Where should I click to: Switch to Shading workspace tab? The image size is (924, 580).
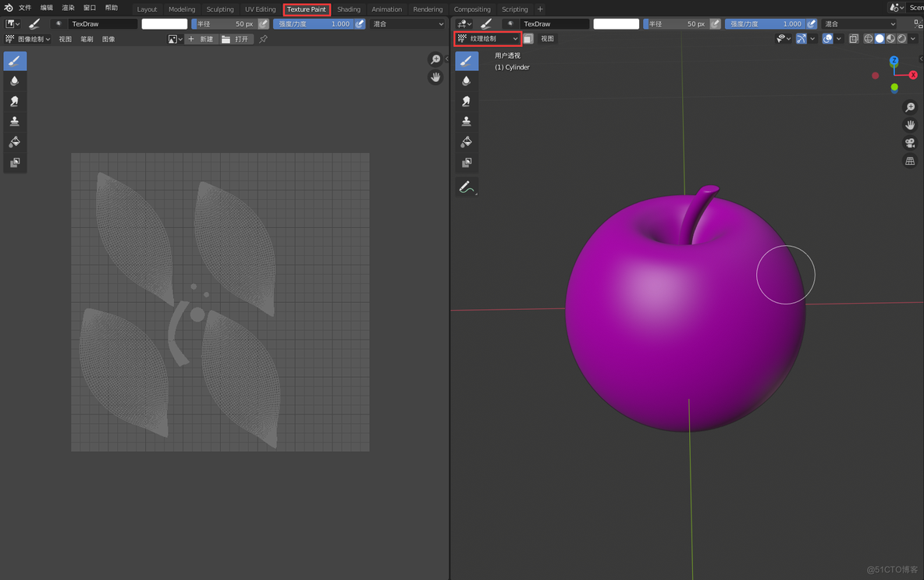click(x=348, y=9)
